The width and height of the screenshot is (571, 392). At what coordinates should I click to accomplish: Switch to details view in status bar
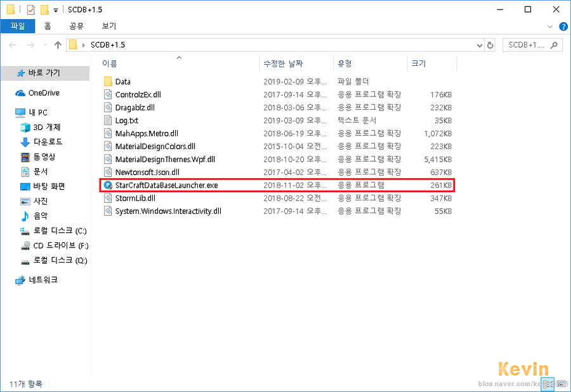pos(547,384)
